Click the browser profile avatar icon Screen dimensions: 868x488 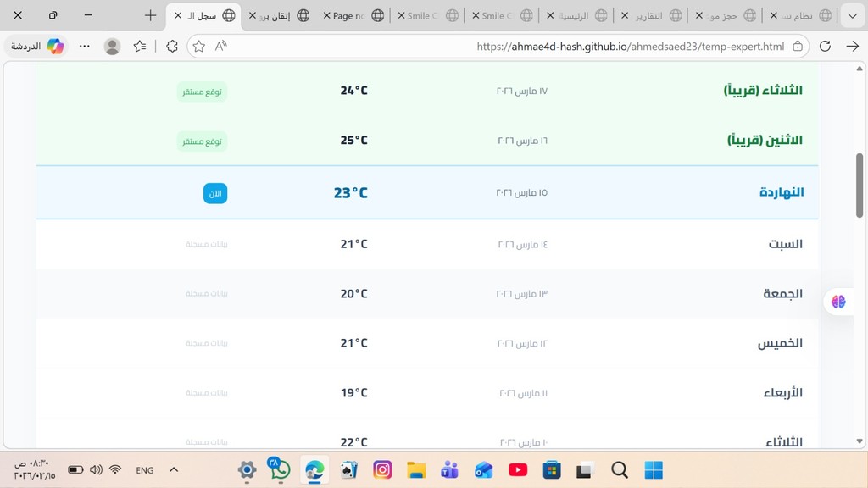112,47
